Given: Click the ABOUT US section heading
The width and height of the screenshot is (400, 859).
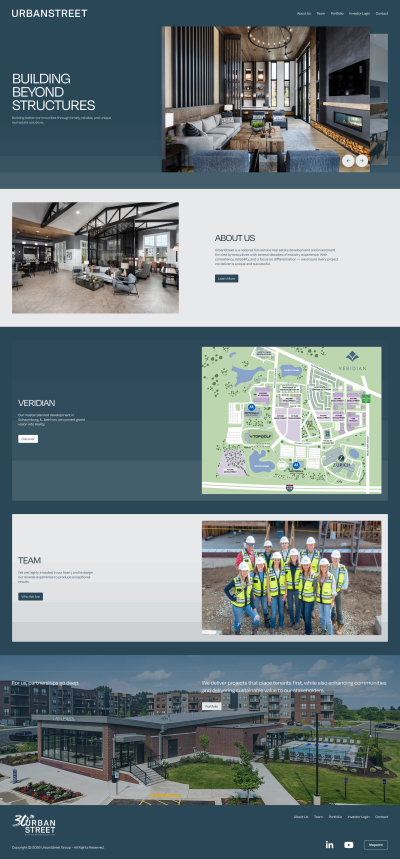Looking at the screenshot, I should (235, 238).
